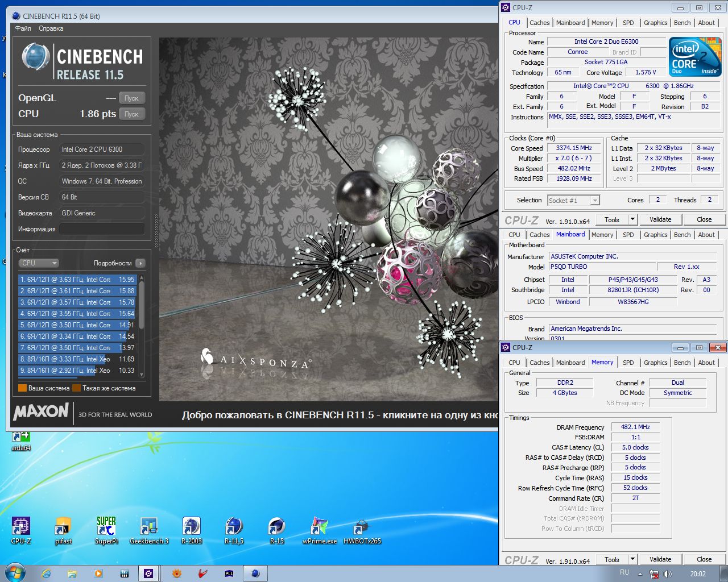The width and height of the screenshot is (728, 582).
Task: Show hidden tray icons arrow
Action: (639, 574)
